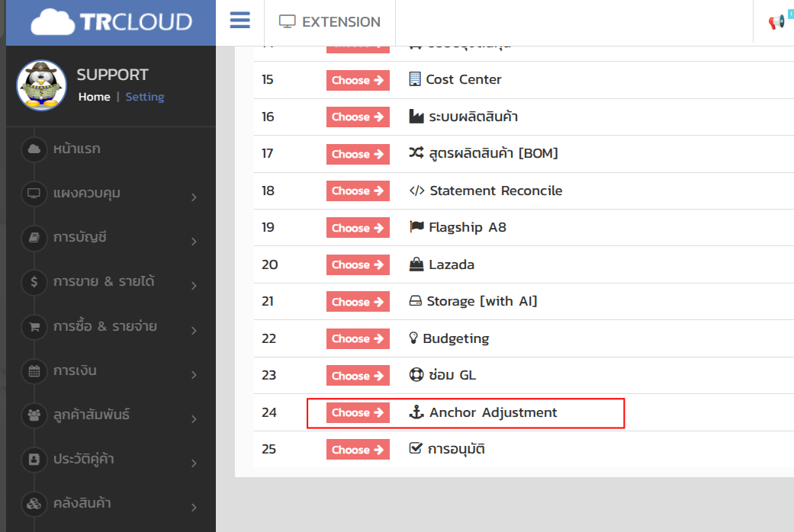Open the Home link under SUPPORT
Screen dimensions: 794x532
point(94,97)
